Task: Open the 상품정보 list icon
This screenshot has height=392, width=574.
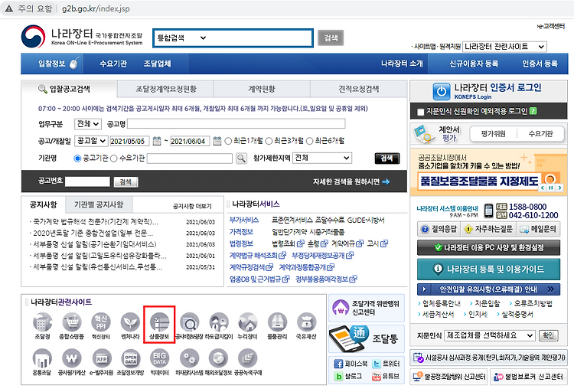Action: (160, 322)
